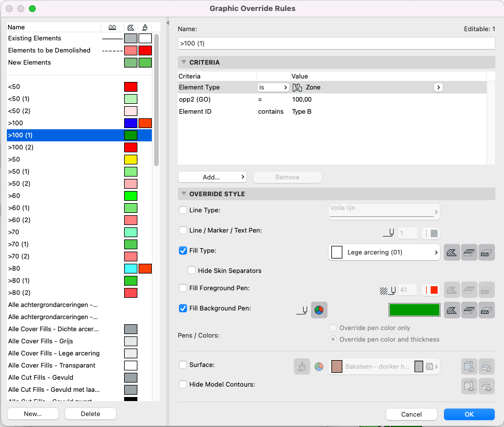The height and width of the screenshot is (427, 504).
Task: Click the Zone element type icon
Action: (297, 87)
